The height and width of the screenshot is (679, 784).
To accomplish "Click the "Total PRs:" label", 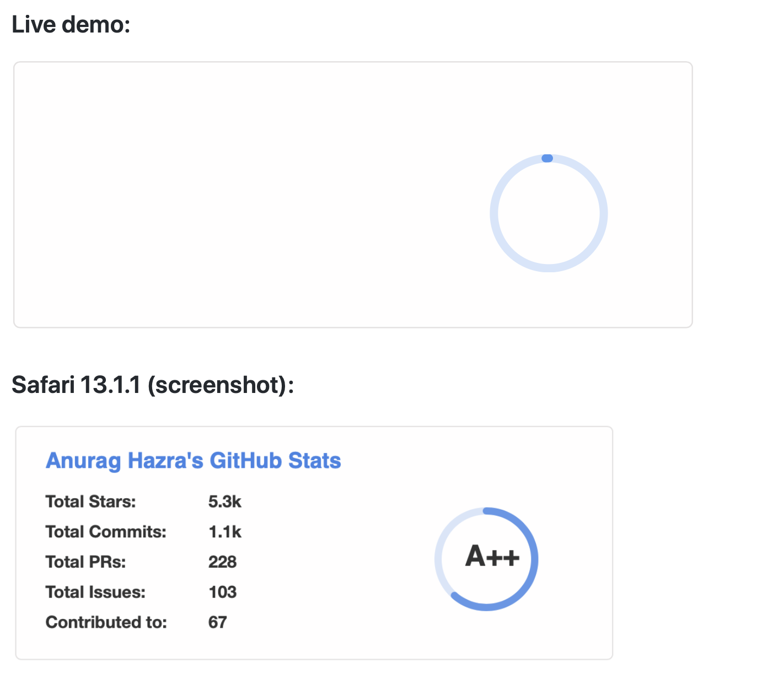I will 86,562.
